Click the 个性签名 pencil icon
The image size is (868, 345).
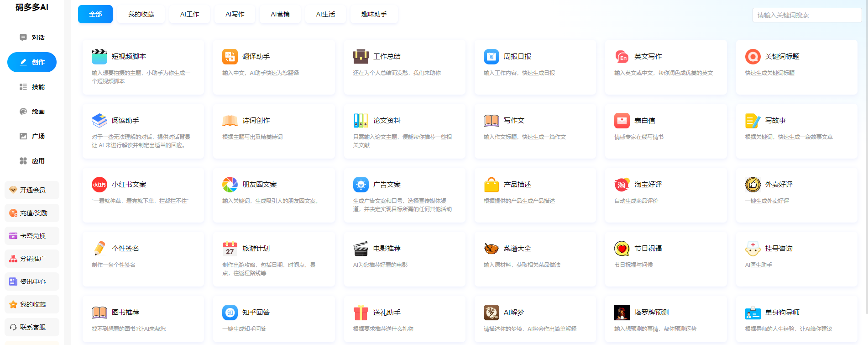99,249
